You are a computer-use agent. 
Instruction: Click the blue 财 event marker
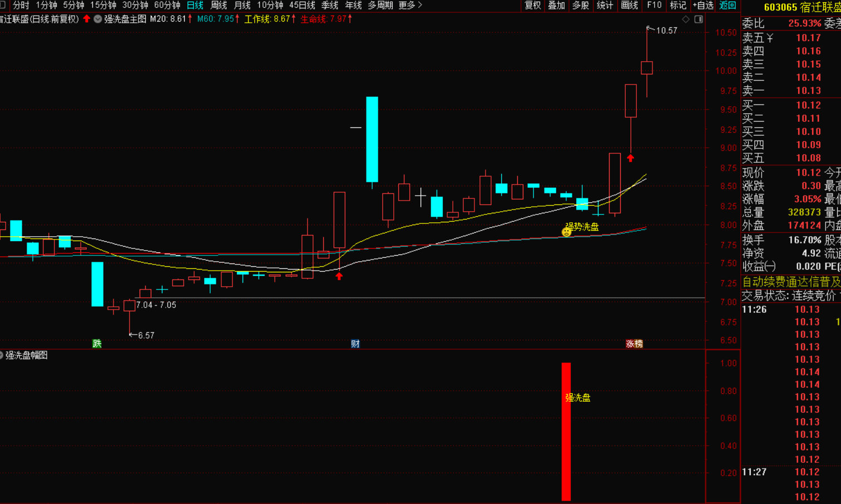click(355, 343)
